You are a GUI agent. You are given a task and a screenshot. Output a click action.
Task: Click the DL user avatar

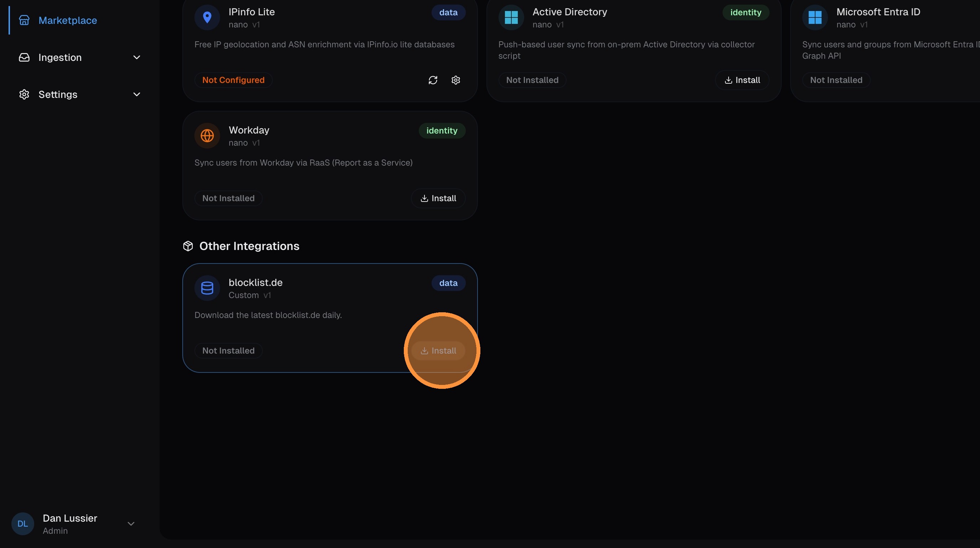click(22, 524)
